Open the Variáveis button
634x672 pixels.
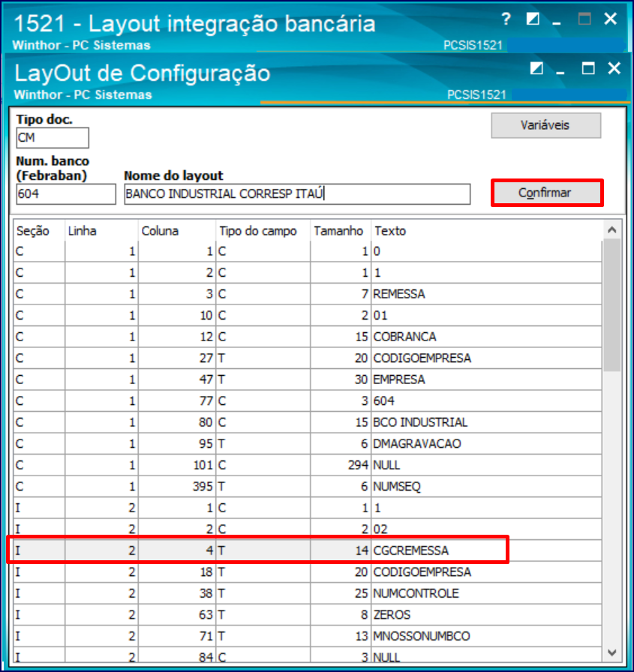tap(545, 125)
